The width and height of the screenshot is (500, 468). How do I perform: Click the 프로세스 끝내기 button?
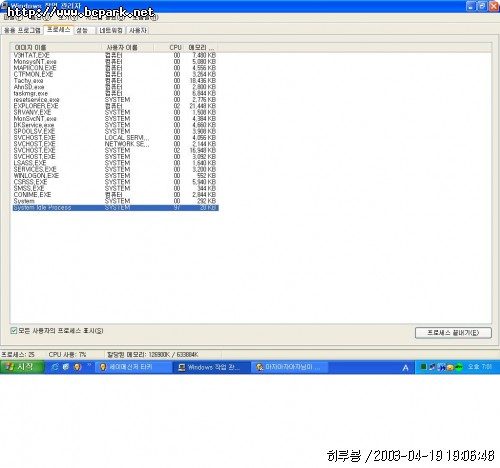click(453, 333)
